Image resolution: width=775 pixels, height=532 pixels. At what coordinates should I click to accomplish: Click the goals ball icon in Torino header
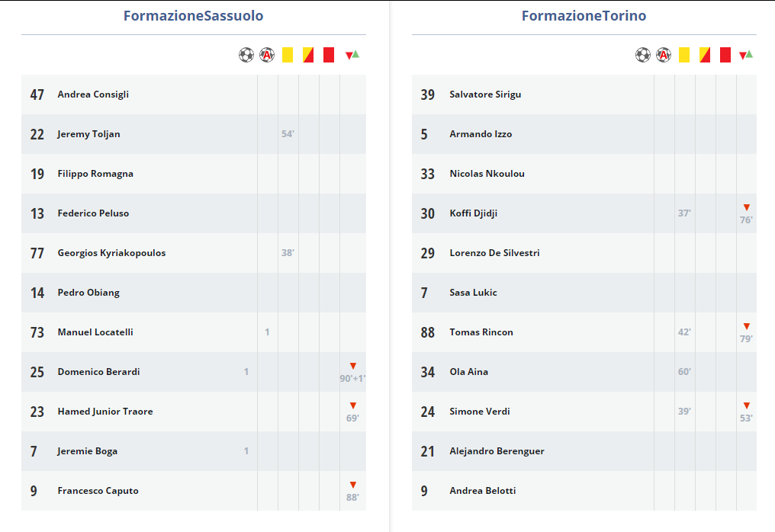tap(643, 55)
